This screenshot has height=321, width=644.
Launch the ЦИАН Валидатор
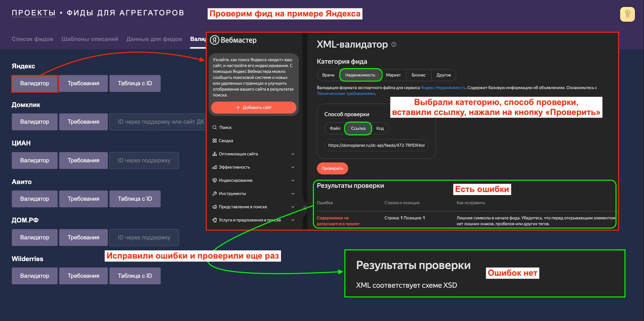click(x=35, y=160)
